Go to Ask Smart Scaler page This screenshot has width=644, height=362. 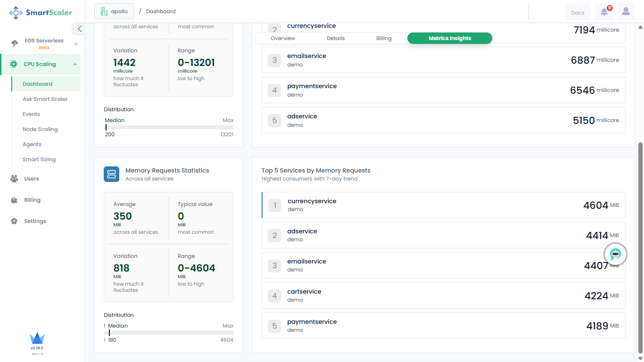(x=45, y=99)
